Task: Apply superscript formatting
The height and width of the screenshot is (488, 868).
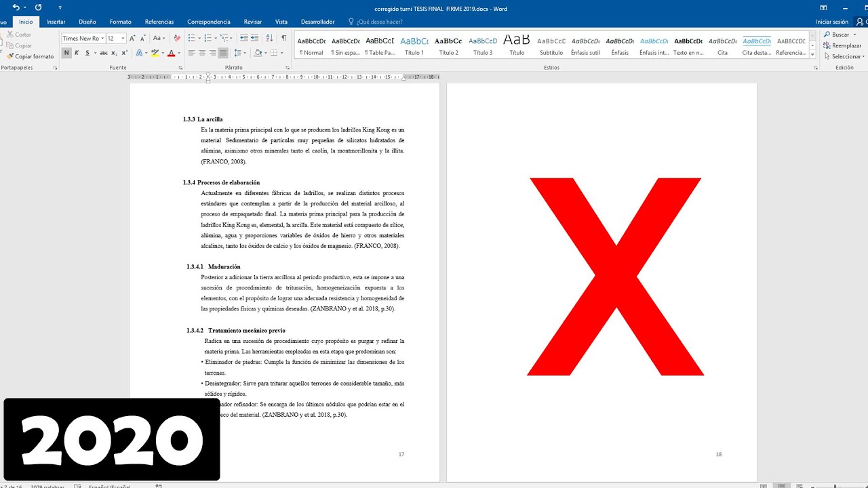Action: (x=125, y=53)
